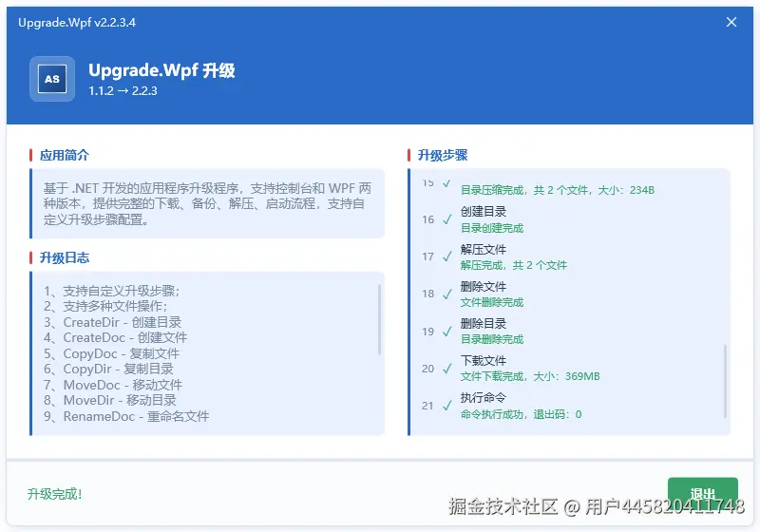Screen dimensions: 760x532
Task: Click the 升级完成! status text
Action: pos(55,494)
